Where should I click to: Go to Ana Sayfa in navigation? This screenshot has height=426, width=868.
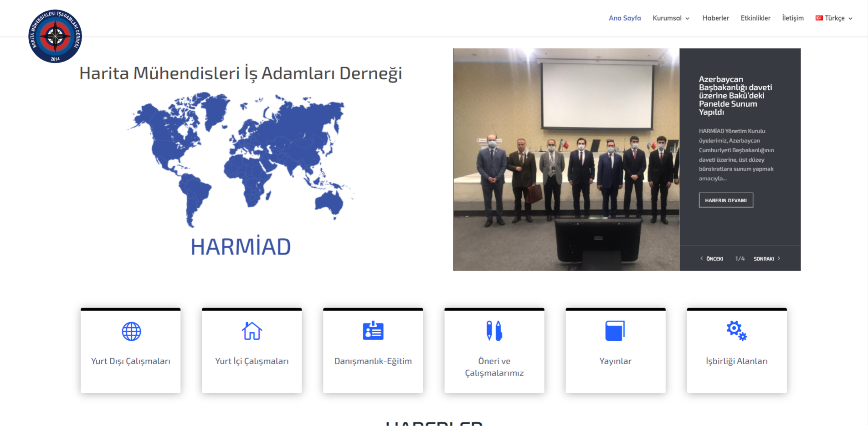625,18
